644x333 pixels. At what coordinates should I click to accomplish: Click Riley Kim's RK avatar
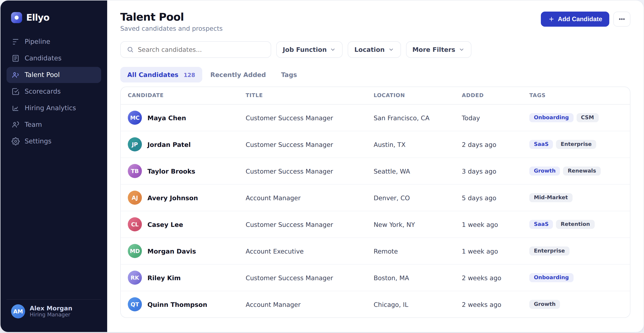135,278
